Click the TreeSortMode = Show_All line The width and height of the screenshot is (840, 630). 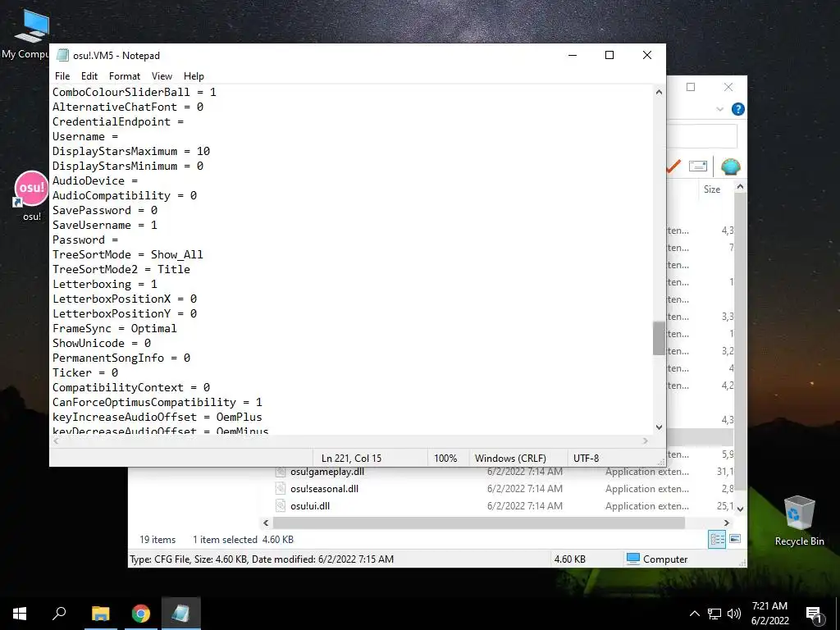coord(127,254)
